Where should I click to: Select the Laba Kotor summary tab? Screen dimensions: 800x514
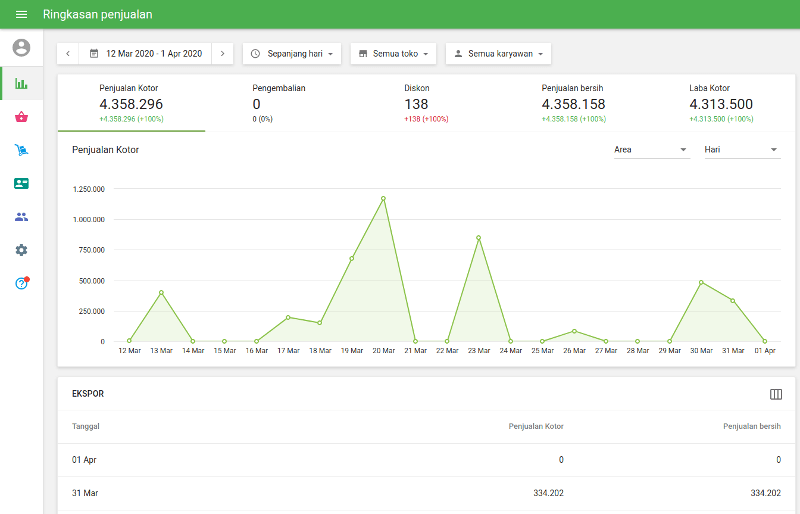click(x=720, y=103)
